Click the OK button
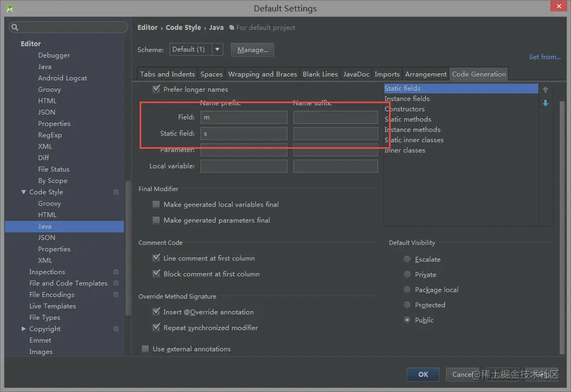The image size is (571, 392). [423, 374]
